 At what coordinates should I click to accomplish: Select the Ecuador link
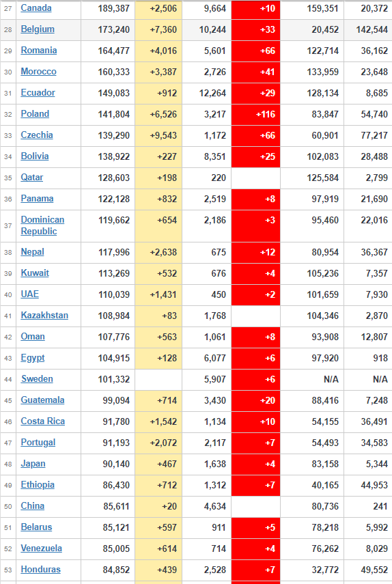tap(38, 93)
